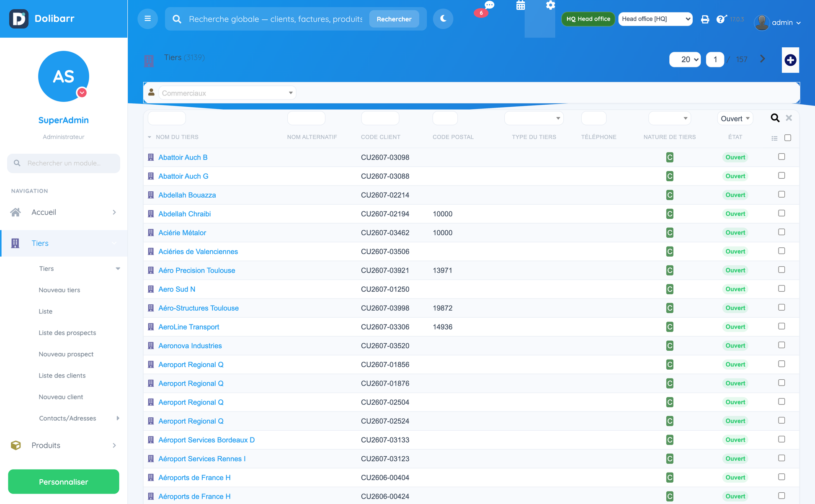The height and width of the screenshot is (504, 815).
Task: Click building icon beside Abattoir Auch B
Action: pyautogui.click(x=151, y=157)
